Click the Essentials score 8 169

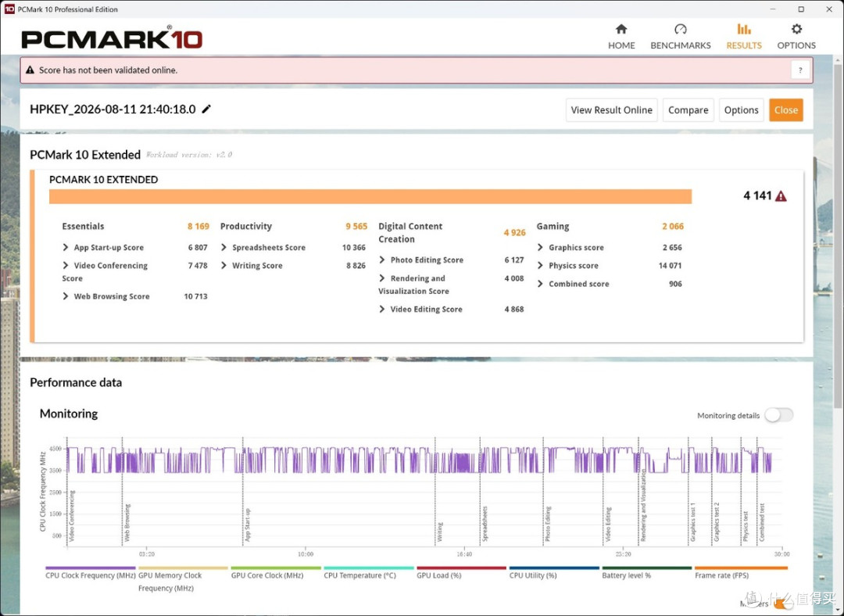click(x=198, y=226)
